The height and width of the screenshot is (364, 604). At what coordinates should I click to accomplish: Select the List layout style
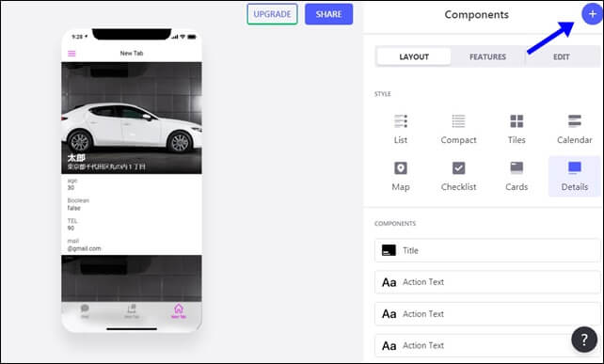click(x=401, y=130)
